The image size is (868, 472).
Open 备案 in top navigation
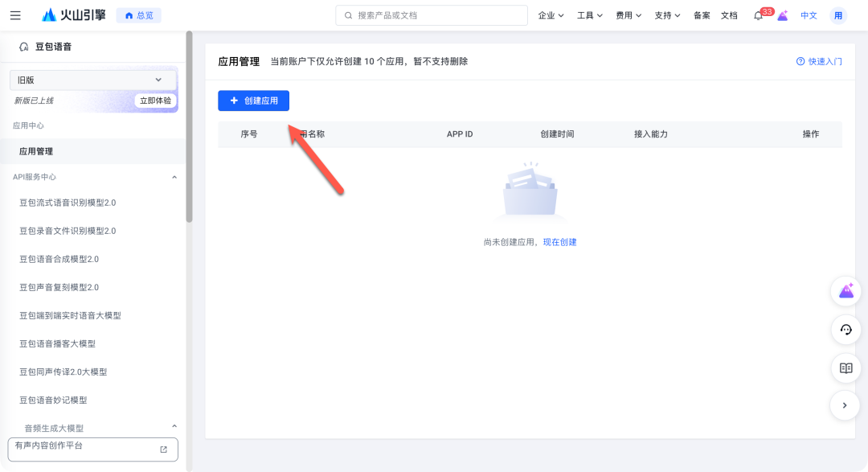[702, 15]
